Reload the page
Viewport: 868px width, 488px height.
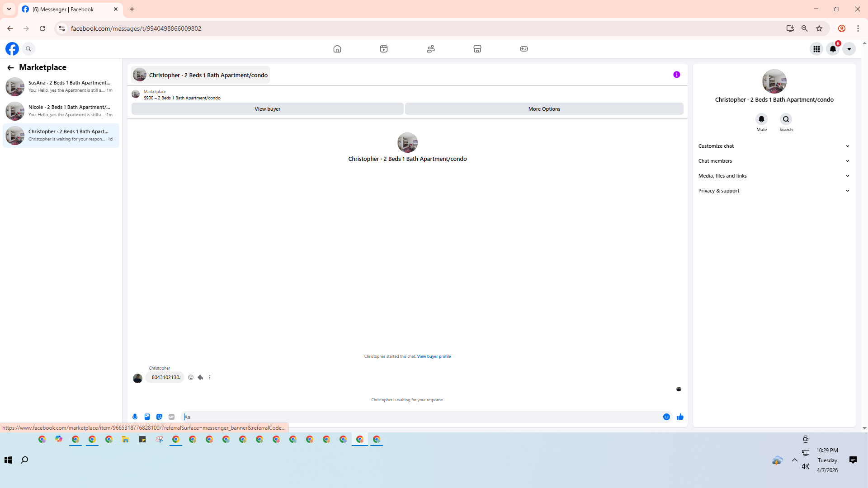pyautogui.click(x=42, y=28)
